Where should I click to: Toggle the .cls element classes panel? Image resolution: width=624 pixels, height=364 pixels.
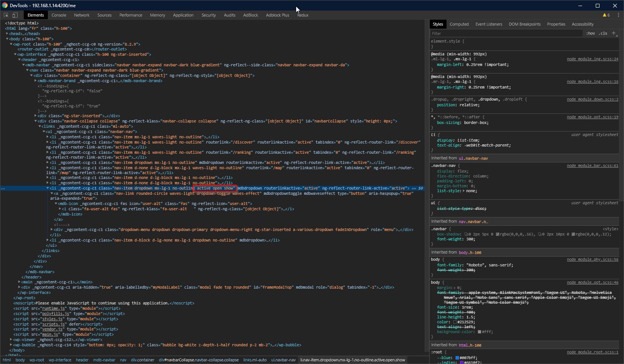click(603, 33)
